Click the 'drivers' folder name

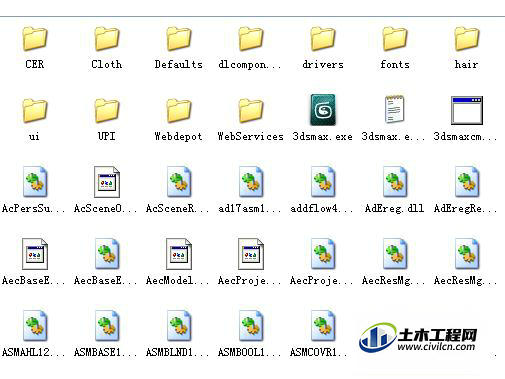(323, 64)
